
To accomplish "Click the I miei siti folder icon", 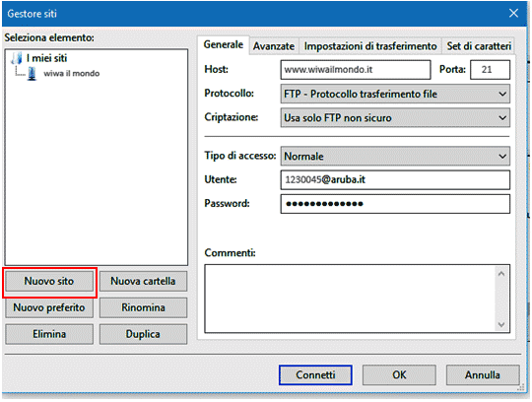I will pos(17,58).
